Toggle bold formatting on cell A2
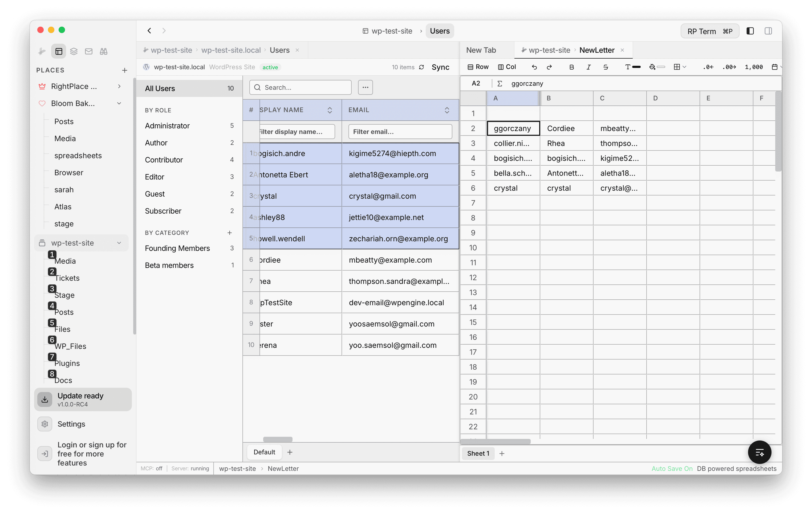Viewport: 812px width, 514px height. 571,67
